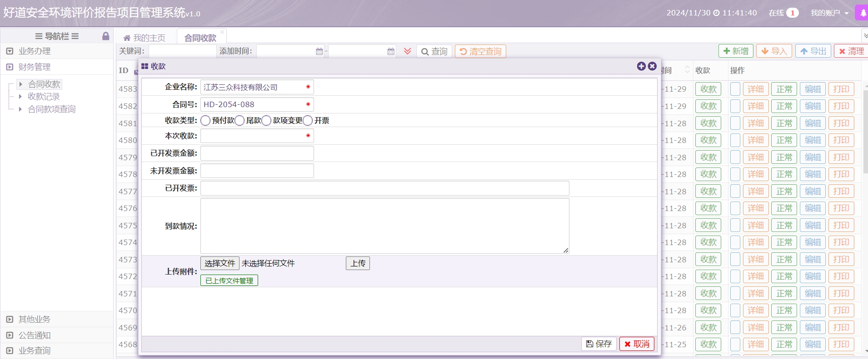
Task: Open the start date calendar picker
Action: (x=319, y=52)
